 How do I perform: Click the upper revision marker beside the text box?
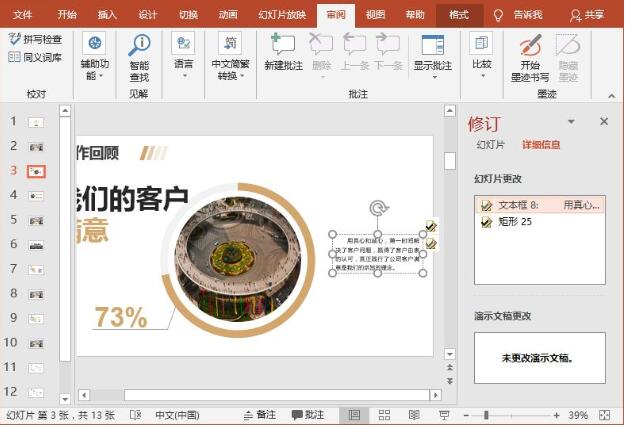click(x=430, y=226)
